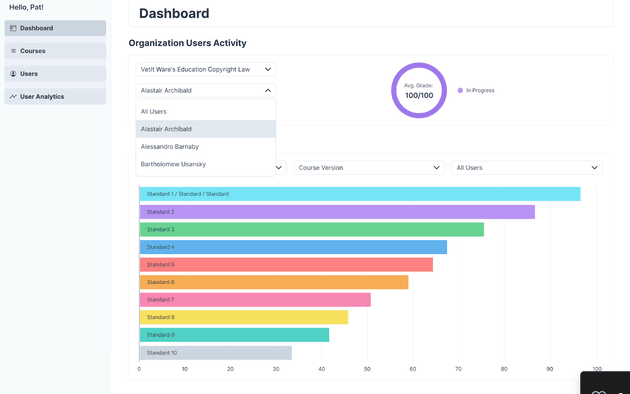The width and height of the screenshot is (630, 394).
Task: Open the All Users filter dropdown
Action: tap(527, 167)
